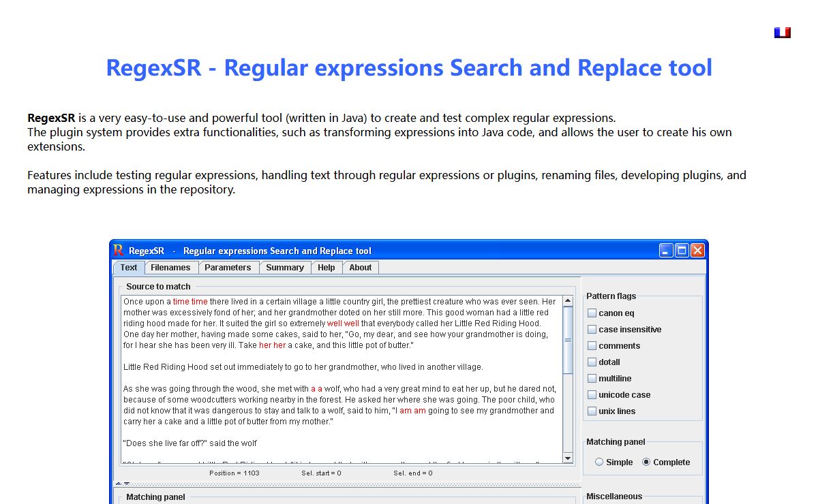818x504 pixels.
Task: Switch to the Summary tab
Action: coord(285,268)
